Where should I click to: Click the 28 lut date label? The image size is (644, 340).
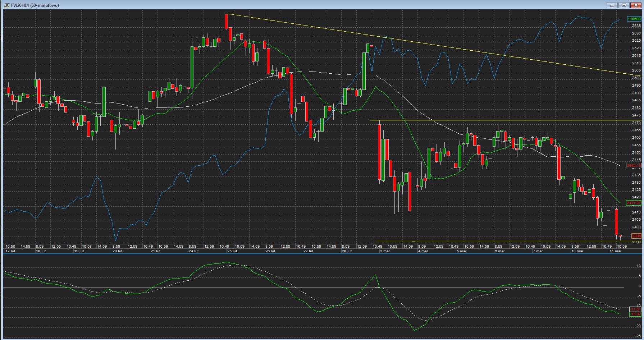click(x=347, y=251)
